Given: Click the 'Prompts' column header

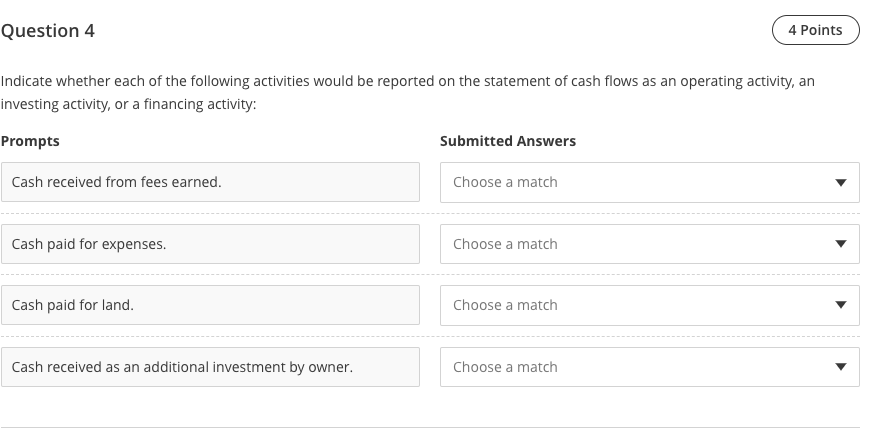Looking at the screenshot, I should coord(30,141).
